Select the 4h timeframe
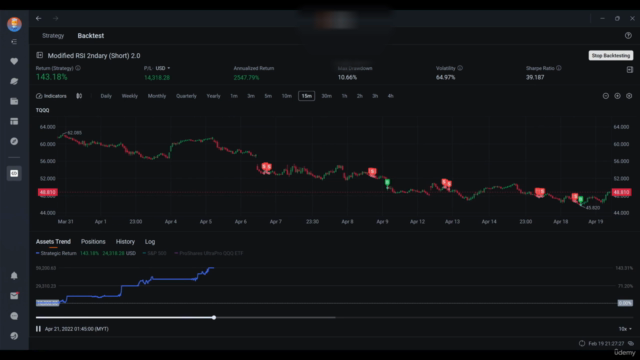Image resolution: width=640 pixels, height=360 pixels. tap(391, 96)
